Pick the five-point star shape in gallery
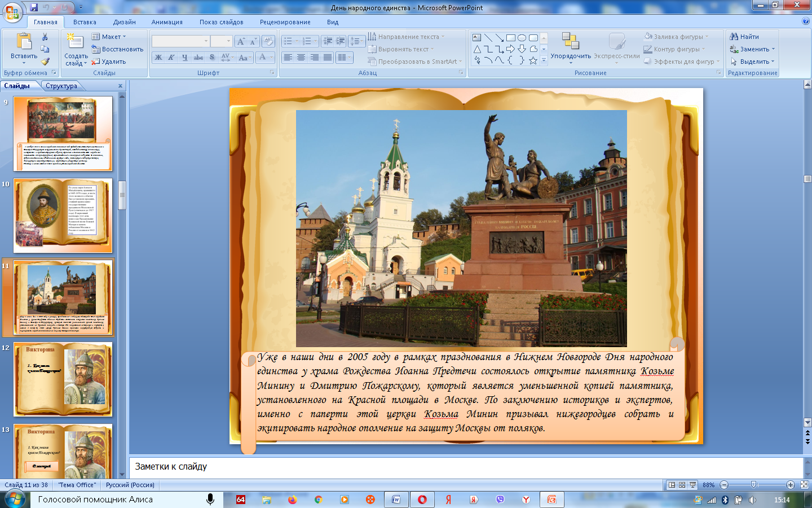The height and width of the screenshot is (508, 812). point(533,60)
